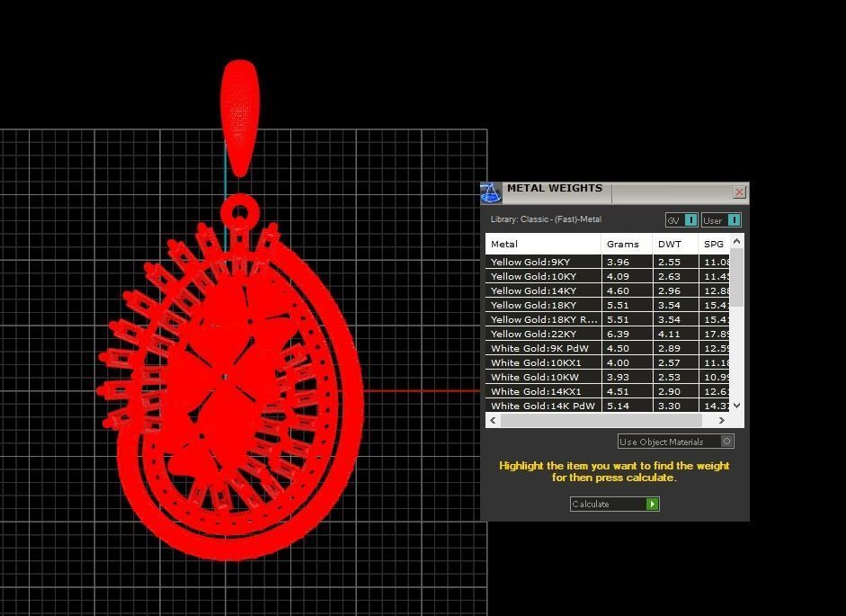Select the Yellow Gold:18KY row
The width and height of the screenshot is (846, 616).
point(608,305)
